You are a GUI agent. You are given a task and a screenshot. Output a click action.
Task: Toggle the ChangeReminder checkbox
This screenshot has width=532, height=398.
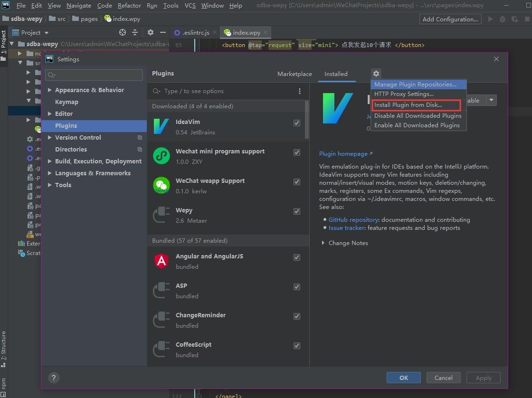tap(297, 316)
